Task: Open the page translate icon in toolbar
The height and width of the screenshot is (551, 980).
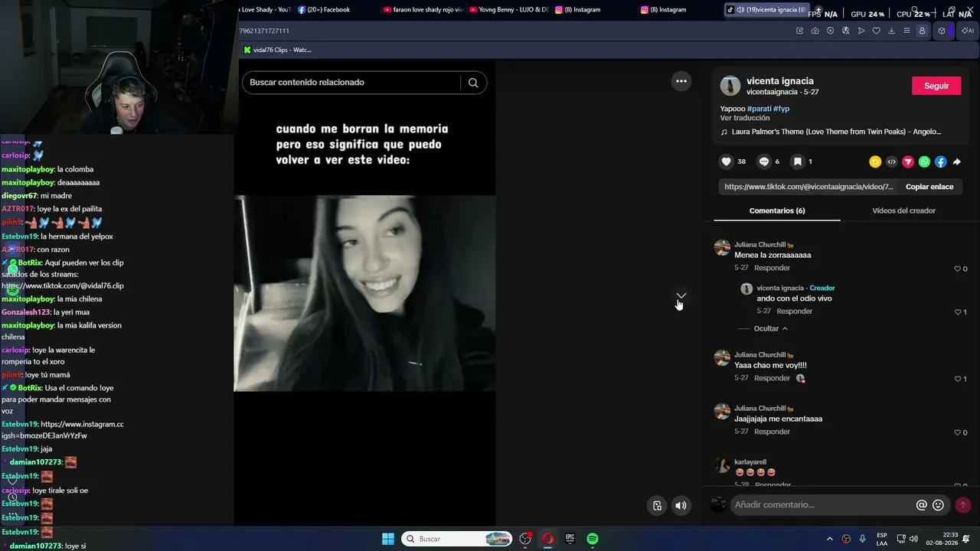Action: tap(845, 31)
